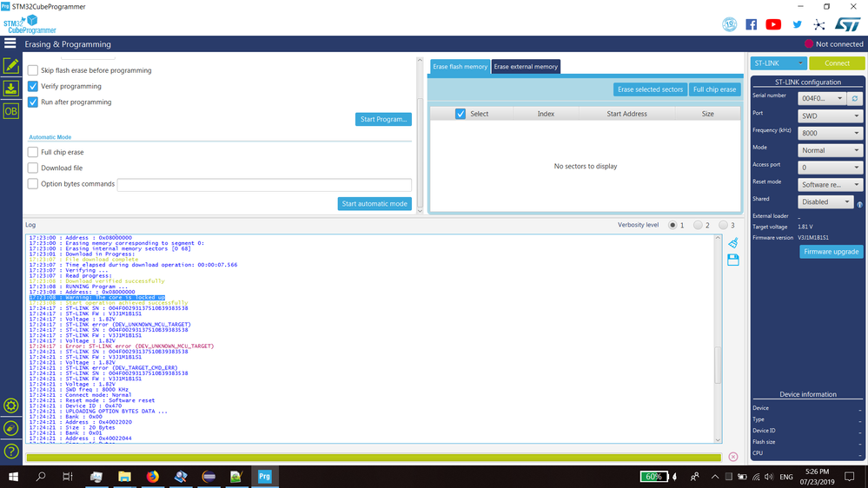Open Windows taskbar search
The height and width of the screenshot is (488, 868).
pyautogui.click(x=41, y=477)
